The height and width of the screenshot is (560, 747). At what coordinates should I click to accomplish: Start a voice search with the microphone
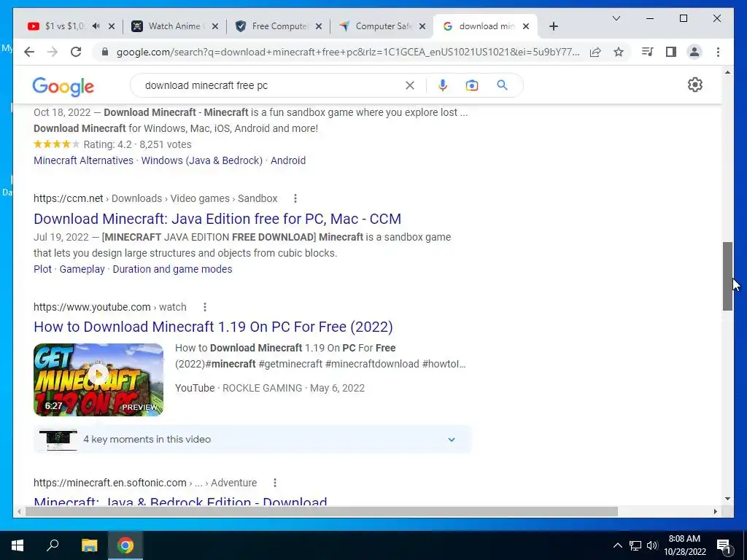(443, 85)
